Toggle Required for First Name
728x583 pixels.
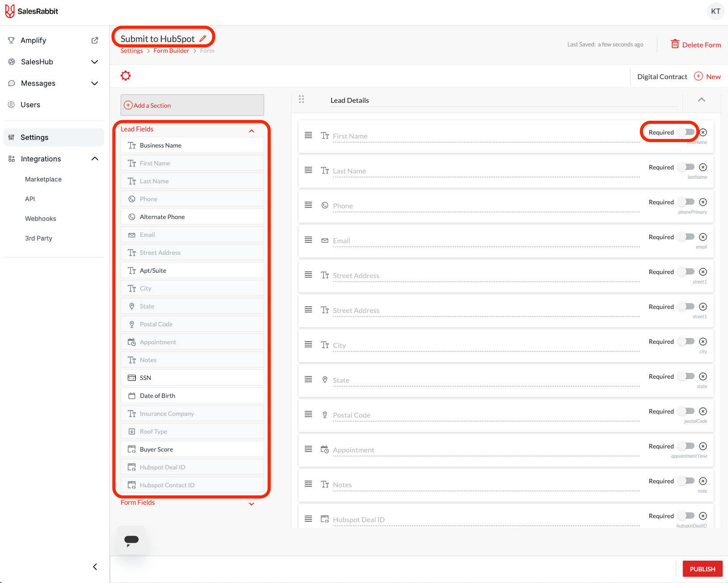(686, 132)
